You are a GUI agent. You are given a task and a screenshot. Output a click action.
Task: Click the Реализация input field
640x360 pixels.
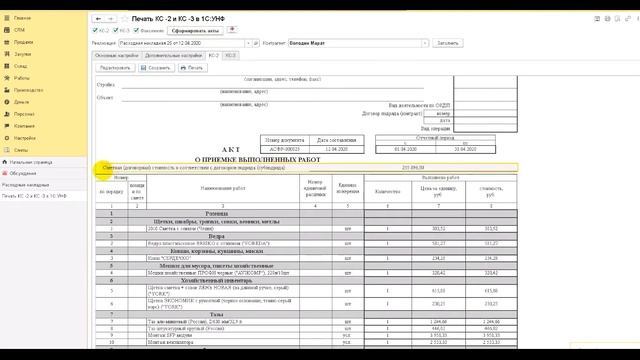(x=182, y=43)
